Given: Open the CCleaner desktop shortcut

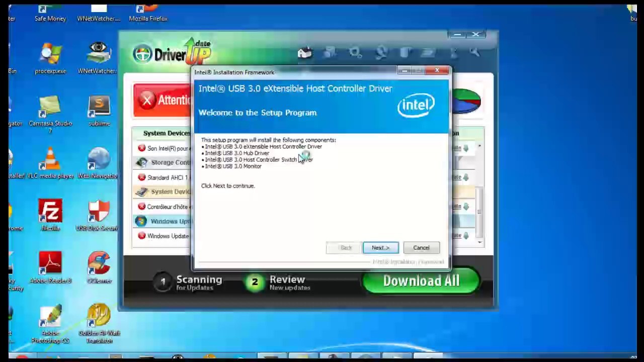Looking at the screenshot, I should point(99,268).
